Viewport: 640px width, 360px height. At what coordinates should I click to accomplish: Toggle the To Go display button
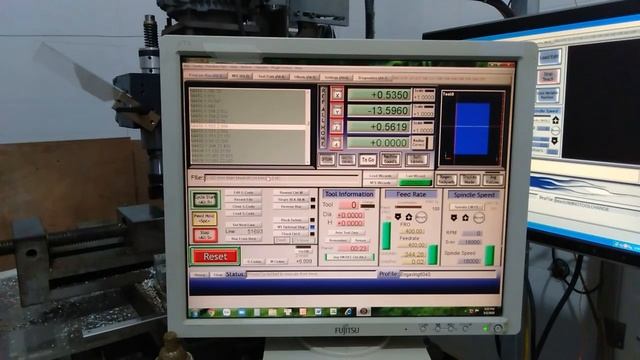tap(368, 159)
